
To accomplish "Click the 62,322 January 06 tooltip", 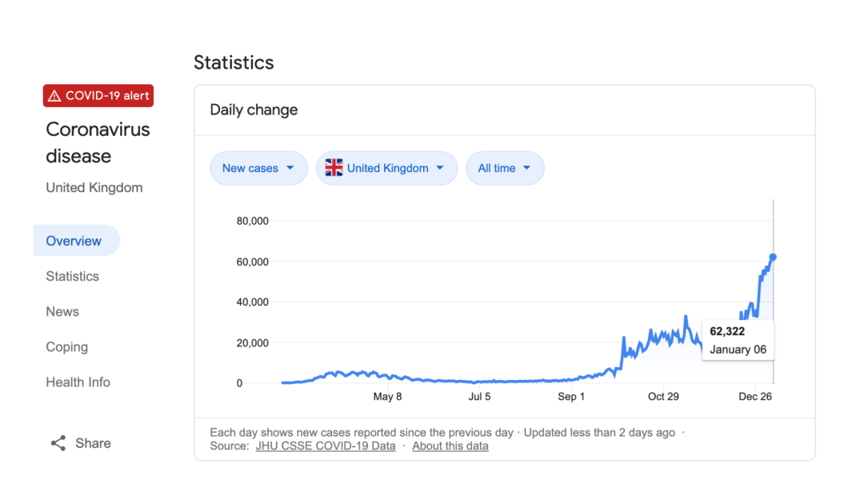I will 738,340.
